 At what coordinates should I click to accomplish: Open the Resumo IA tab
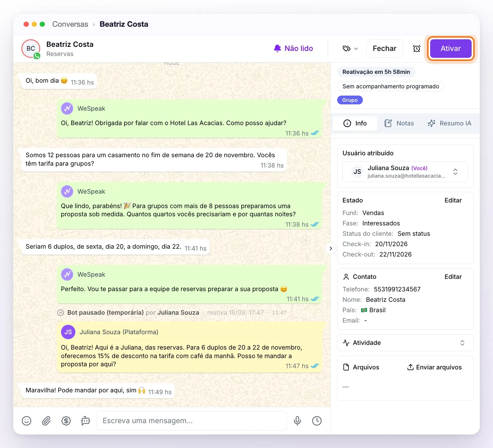[x=449, y=123]
